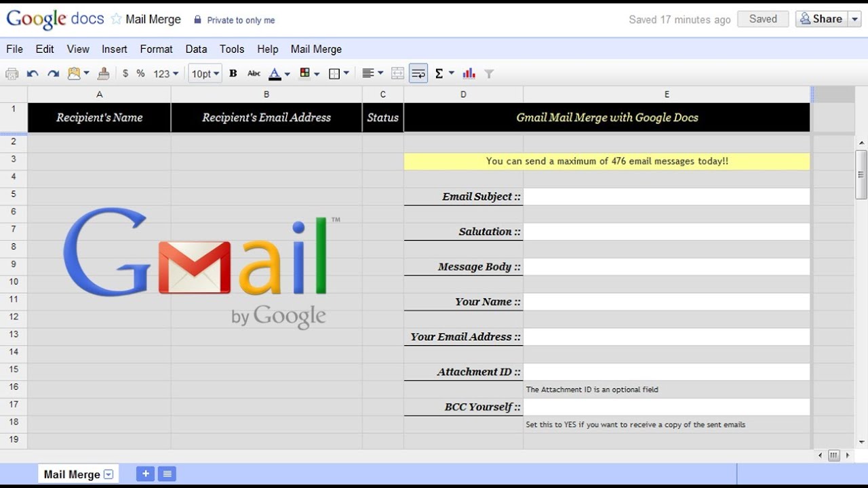The height and width of the screenshot is (488, 868).
Task: Click the Share button
Action: (821, 19)
